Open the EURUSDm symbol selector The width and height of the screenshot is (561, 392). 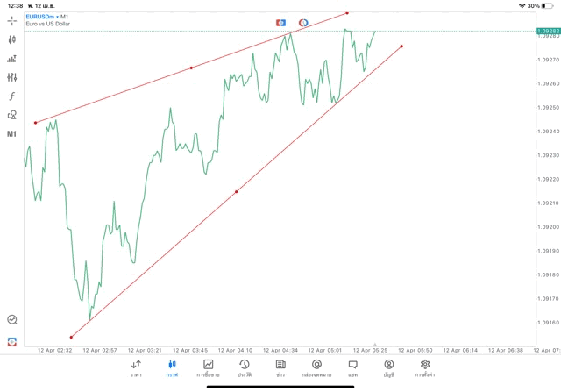click(x=40, y=16)
